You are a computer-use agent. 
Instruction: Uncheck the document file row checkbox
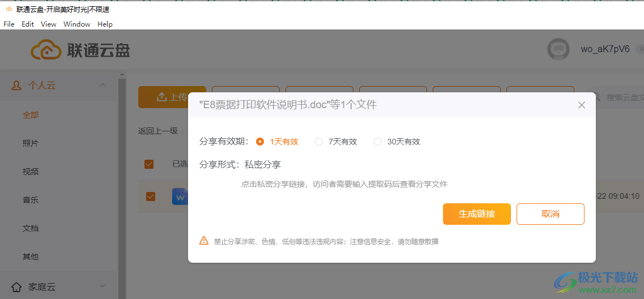tap(151, 197)
